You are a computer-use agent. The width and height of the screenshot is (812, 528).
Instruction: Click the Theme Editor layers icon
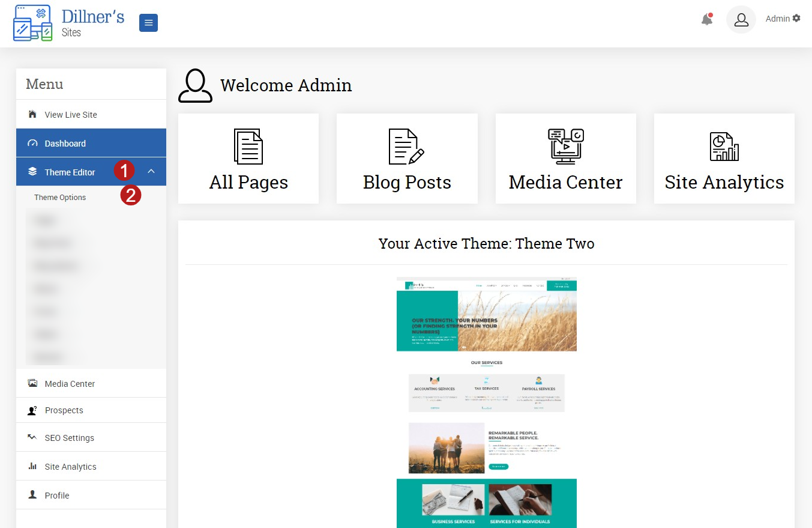point(32,172)
